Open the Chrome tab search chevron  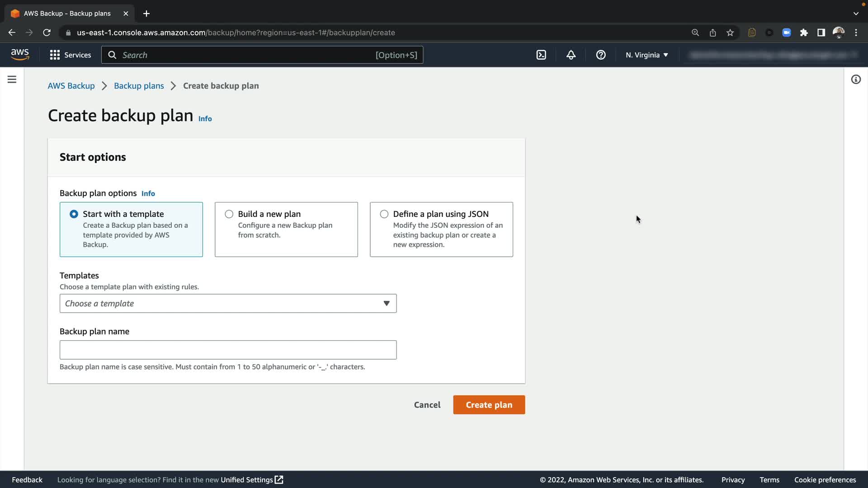pos(856,14)
